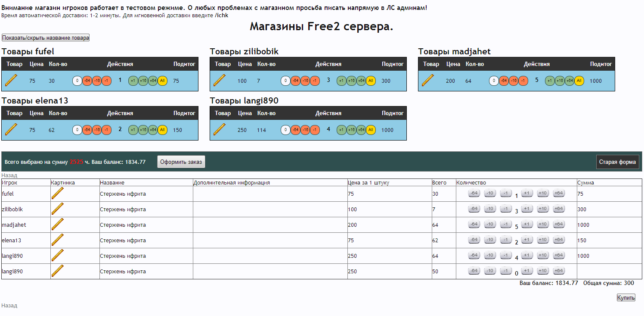Click -64 in last langi890 table row
Viewport: 644px width, 316px height.
474,271
